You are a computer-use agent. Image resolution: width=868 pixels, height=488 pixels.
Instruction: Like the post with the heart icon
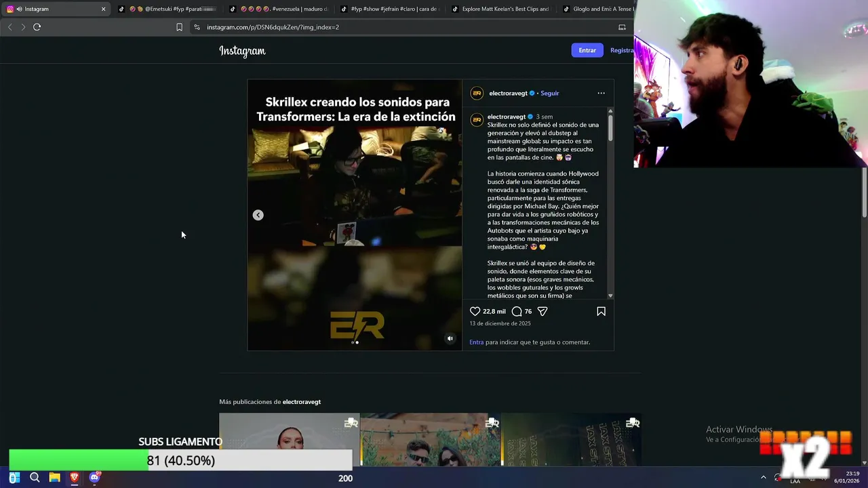pos(475,311)
